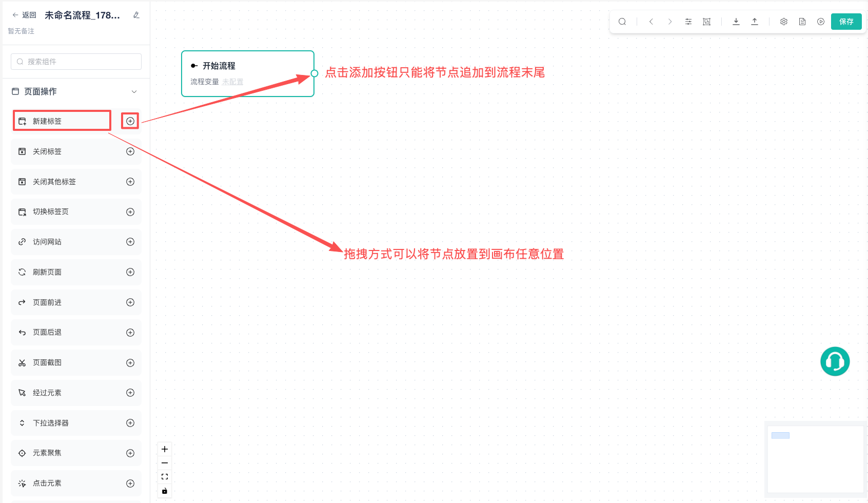The height and width of the screenshot is (503, 868).
Task: Select the 新建标签 component row
Action: coord(76,121)
